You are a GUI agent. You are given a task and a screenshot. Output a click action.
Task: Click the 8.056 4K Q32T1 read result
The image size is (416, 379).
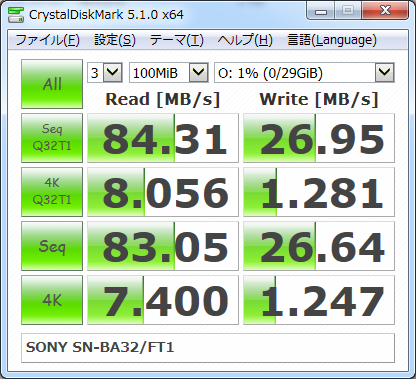click(x=163, y=192)
